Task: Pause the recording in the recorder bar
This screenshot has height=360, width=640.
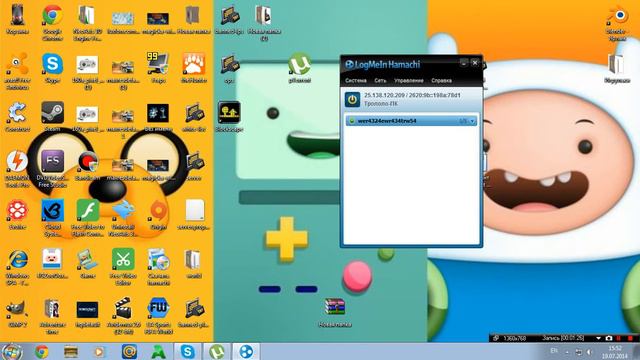Action: (x=619, y=338)
